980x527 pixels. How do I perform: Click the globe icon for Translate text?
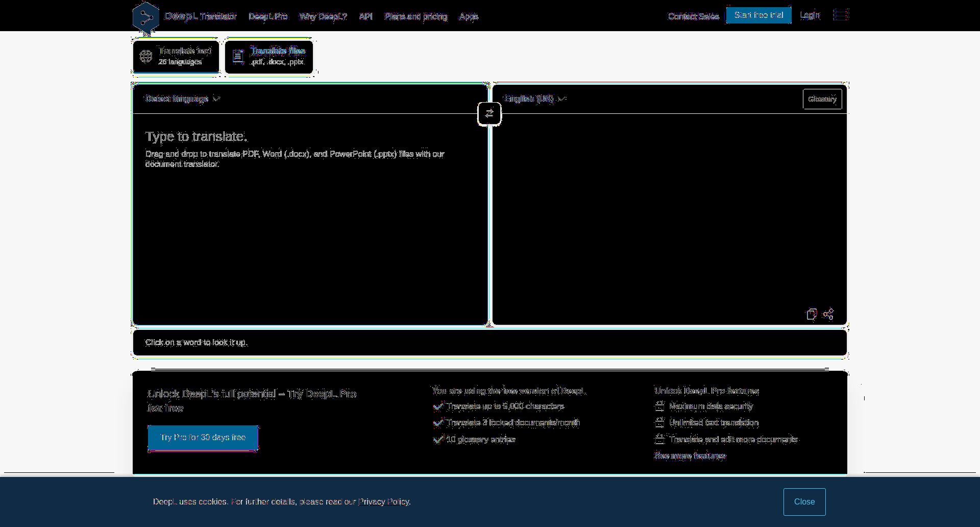pos(146,56)
